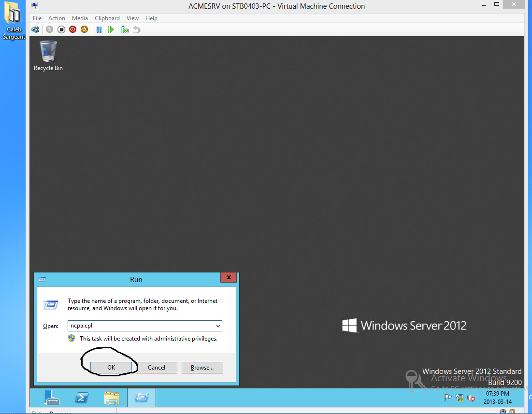Screen dimensions: 532x414
Task: Open File Explorer from the taskbar
Action: tap(112, 398)
